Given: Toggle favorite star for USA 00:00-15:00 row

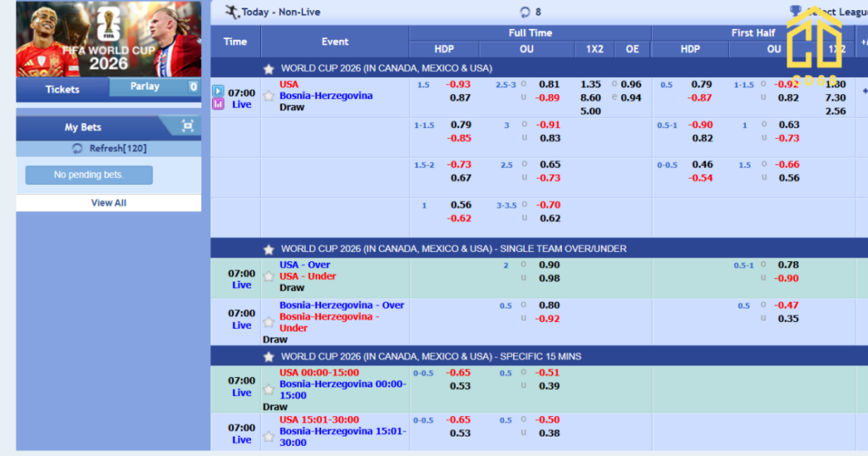Looking at the screenshot, I should click(x=269, y=390).
